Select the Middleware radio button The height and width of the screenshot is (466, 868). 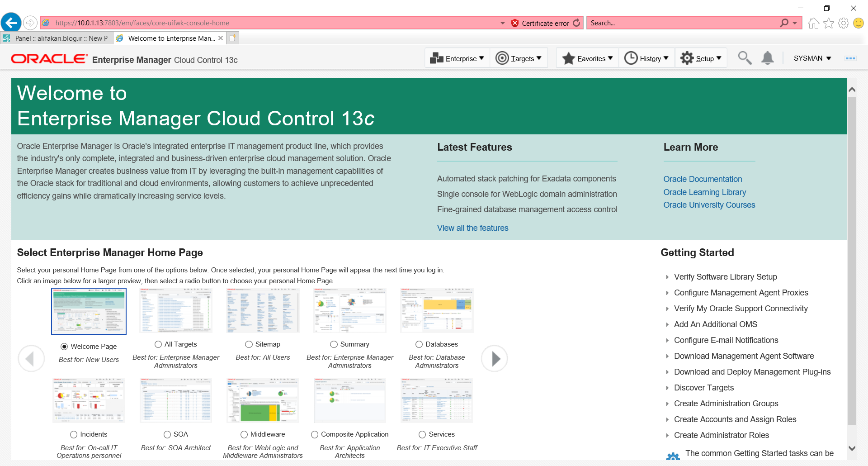pyautogui.click(x=244, y=434)
